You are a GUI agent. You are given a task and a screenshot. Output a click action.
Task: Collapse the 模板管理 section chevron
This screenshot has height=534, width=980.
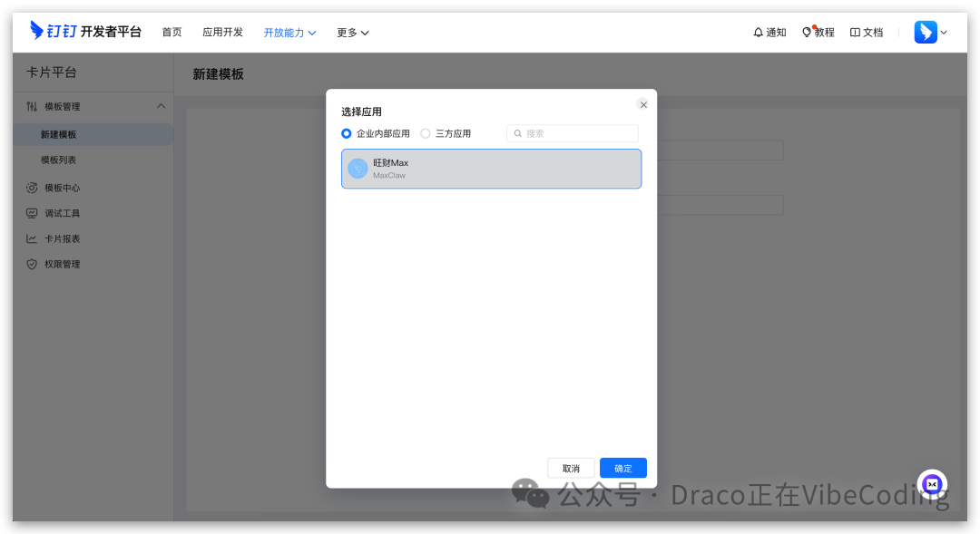point(161,106)
